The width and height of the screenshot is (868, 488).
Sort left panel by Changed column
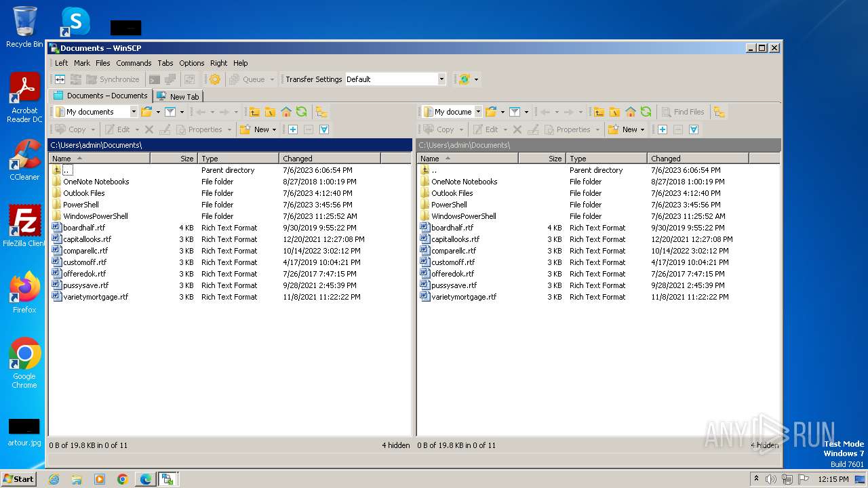coord(330,159)
